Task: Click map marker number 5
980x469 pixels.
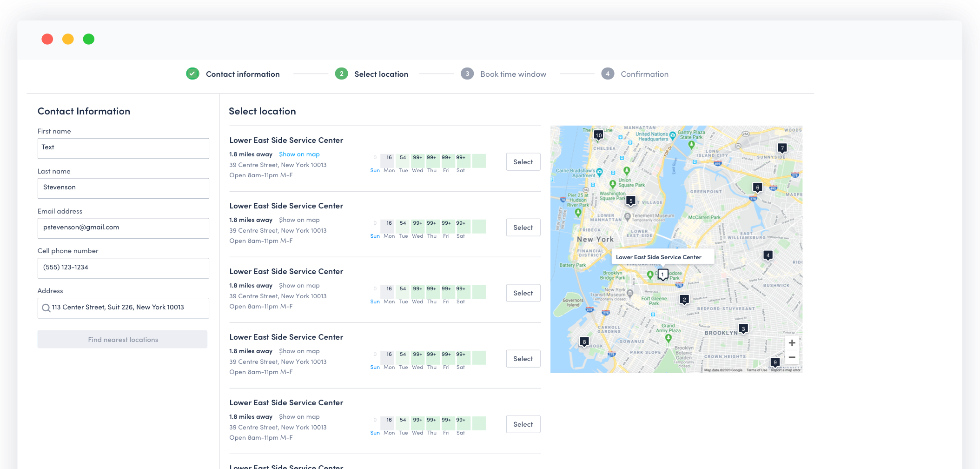Action: 630,201
